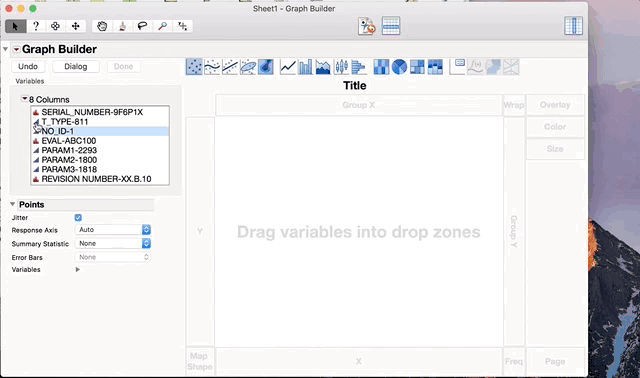The width and height of the screenshot is (640, 378).
Task: Click the Undo button
Action: coord(28,67)
